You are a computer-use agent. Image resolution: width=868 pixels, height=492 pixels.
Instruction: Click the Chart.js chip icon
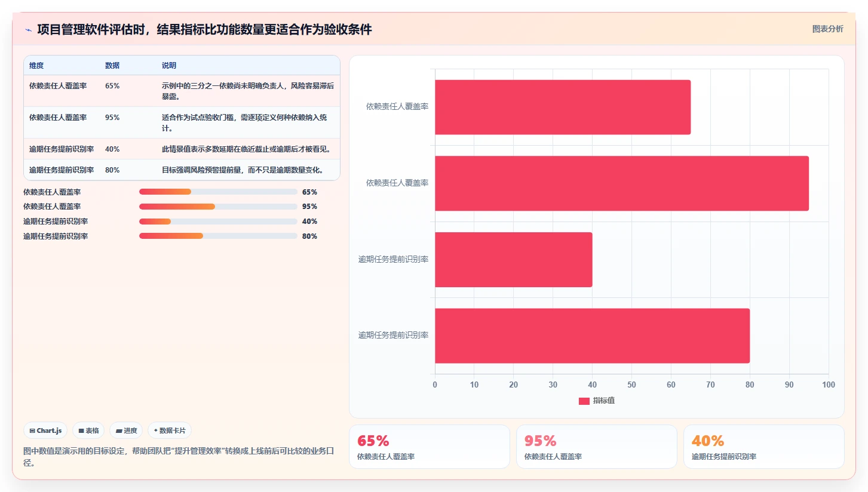click(32, 430)
